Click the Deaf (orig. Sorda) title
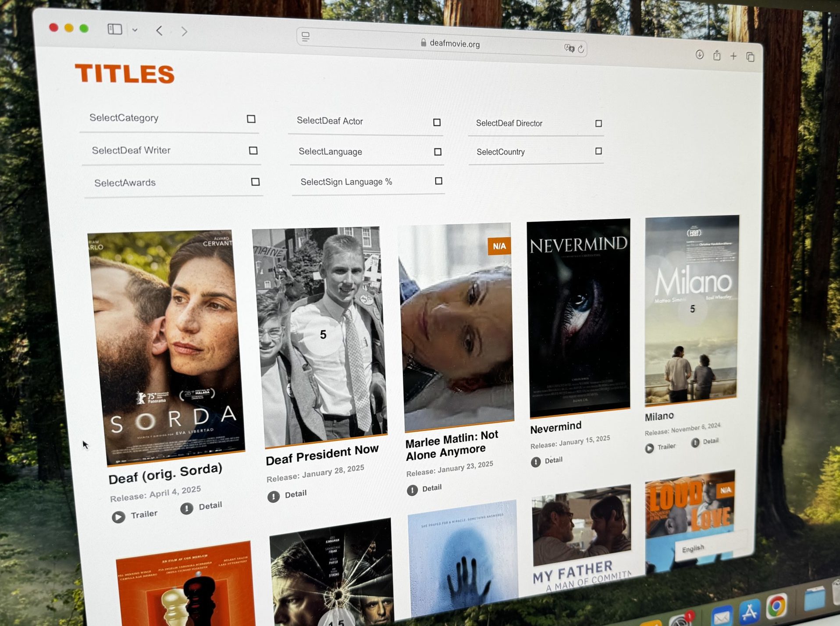The image size is (840, 626). click(x=165, y=473)
